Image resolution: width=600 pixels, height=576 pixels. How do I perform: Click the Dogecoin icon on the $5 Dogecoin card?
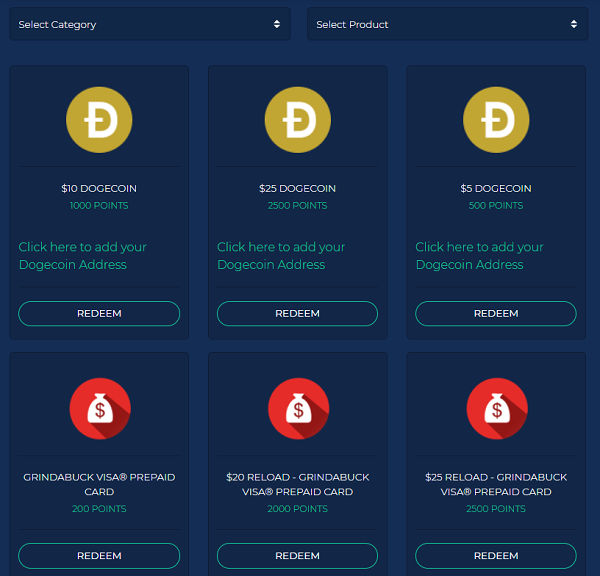pyautogui.click(x=496, y=120)
